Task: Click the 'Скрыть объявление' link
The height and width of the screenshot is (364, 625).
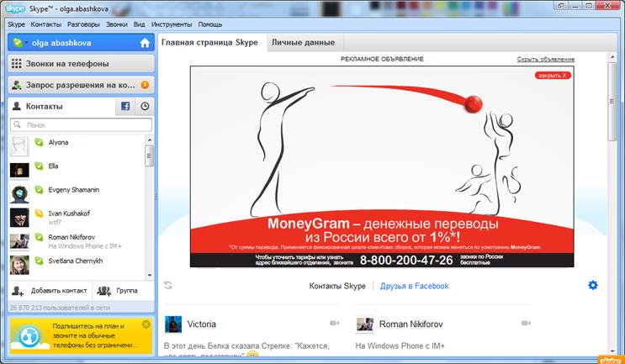Action: point(546,60)
